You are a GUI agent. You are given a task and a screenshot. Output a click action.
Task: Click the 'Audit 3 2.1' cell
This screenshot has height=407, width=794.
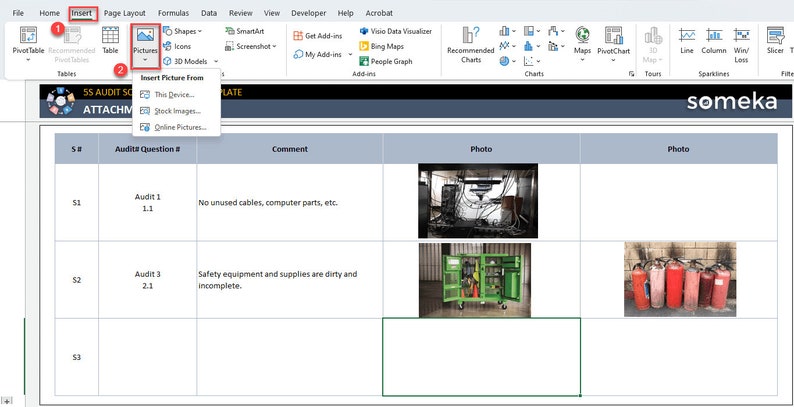(x=147, y=280)
